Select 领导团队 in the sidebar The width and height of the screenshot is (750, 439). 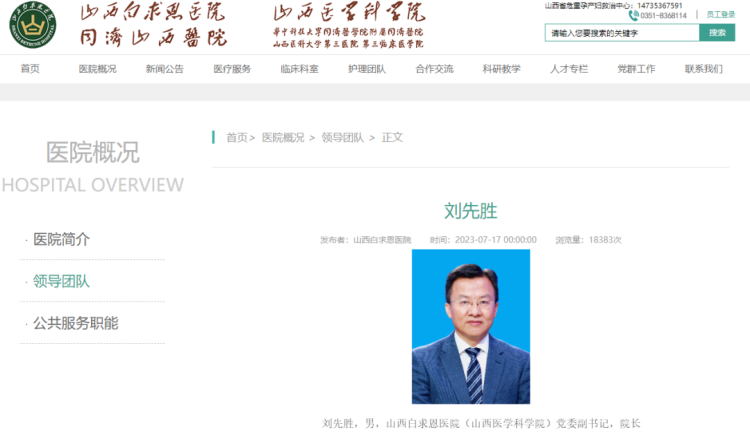point(61,281)
